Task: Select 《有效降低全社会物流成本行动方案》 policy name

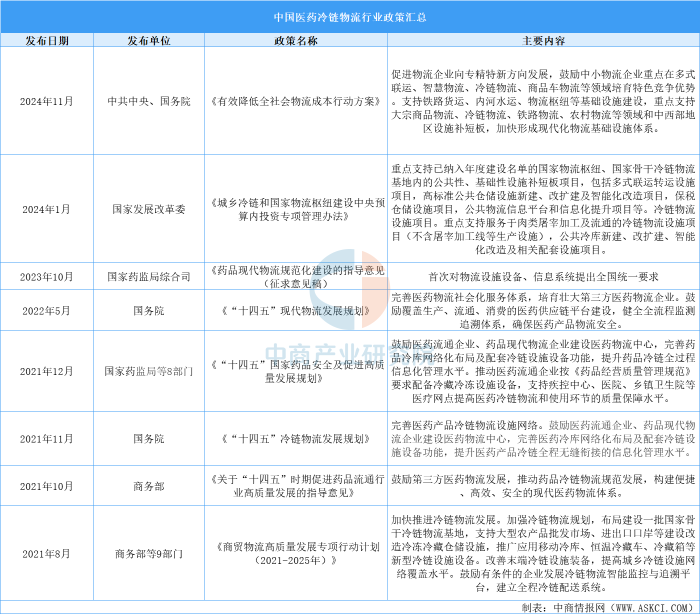Action: (x=296, y=101)
